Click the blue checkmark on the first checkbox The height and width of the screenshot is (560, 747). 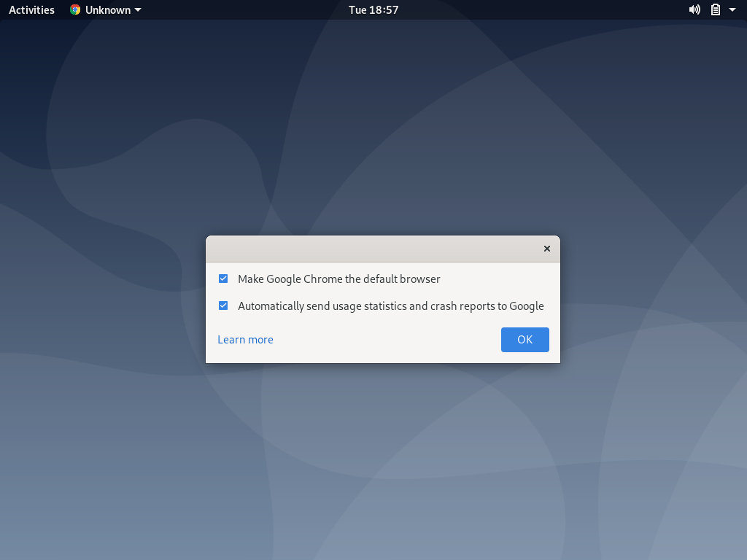222,279
